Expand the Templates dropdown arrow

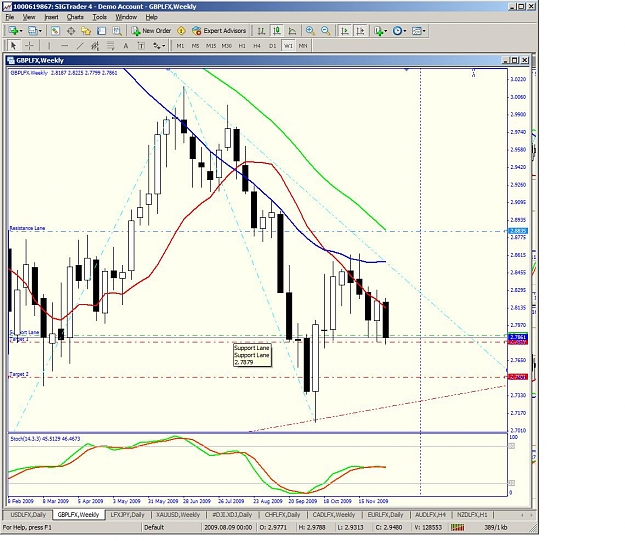point(424,31)
